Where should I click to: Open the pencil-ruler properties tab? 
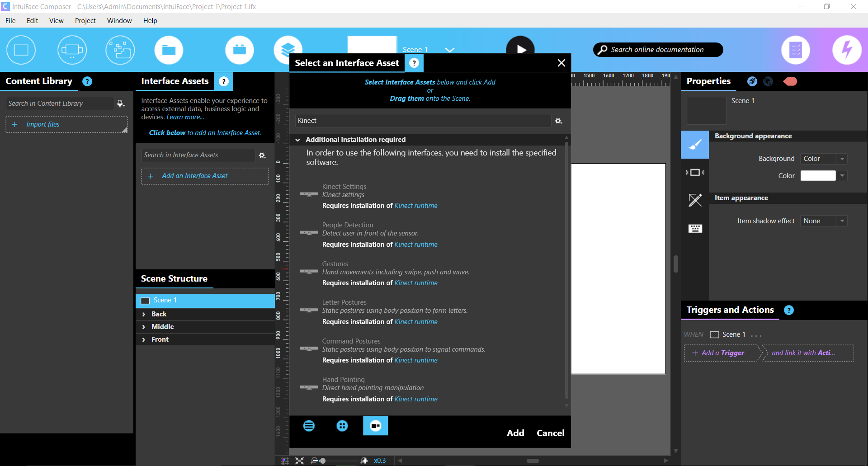pos(695,200)
